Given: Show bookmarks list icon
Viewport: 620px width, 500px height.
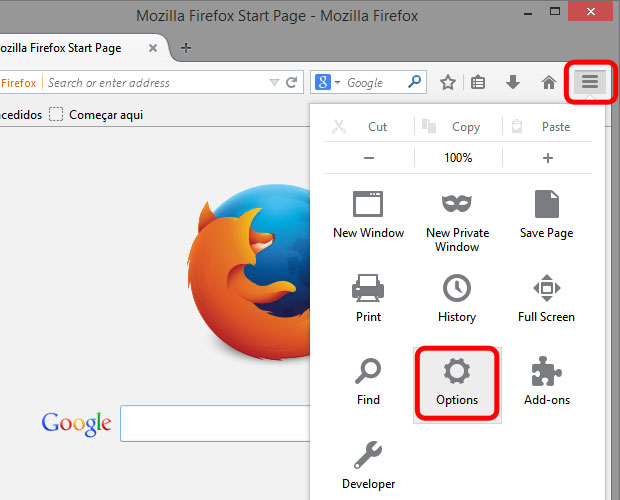Looking at the screenshot, I should coord(478,82).
